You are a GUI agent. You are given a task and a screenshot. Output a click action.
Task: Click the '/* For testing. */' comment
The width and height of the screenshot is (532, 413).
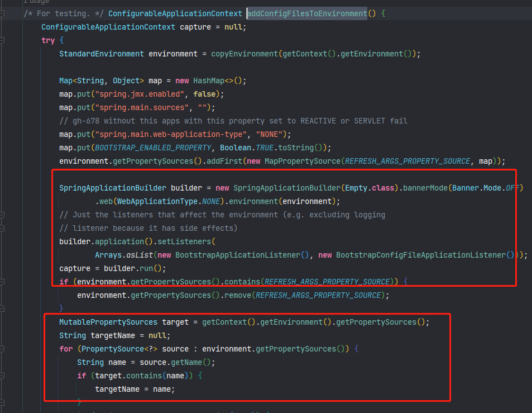(x=64, y=13)
